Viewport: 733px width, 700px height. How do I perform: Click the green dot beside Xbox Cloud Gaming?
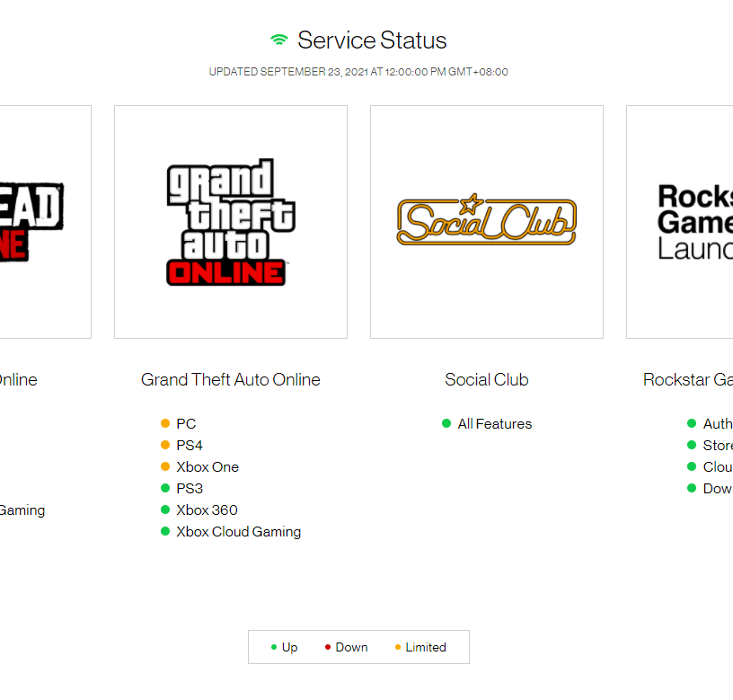165,531
